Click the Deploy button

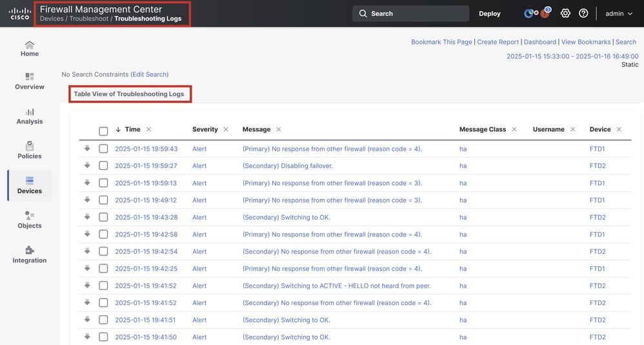point(490,14)
